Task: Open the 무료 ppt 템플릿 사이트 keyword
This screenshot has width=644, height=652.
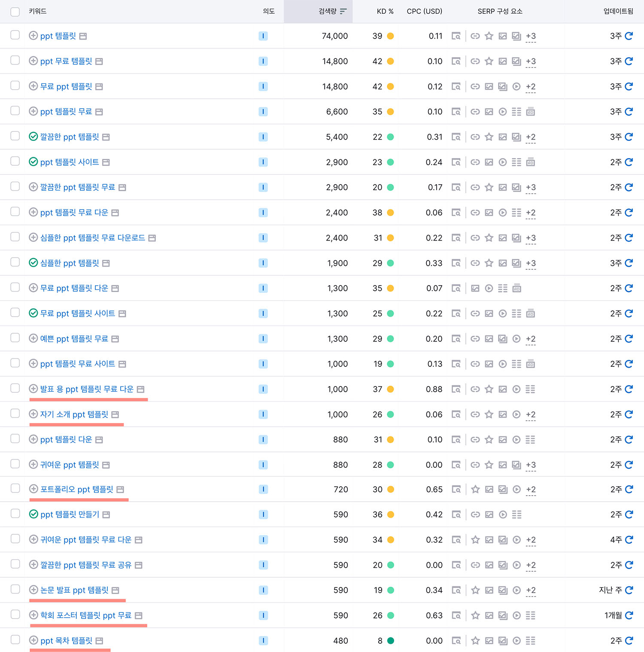Action: [x=78, y=314]
